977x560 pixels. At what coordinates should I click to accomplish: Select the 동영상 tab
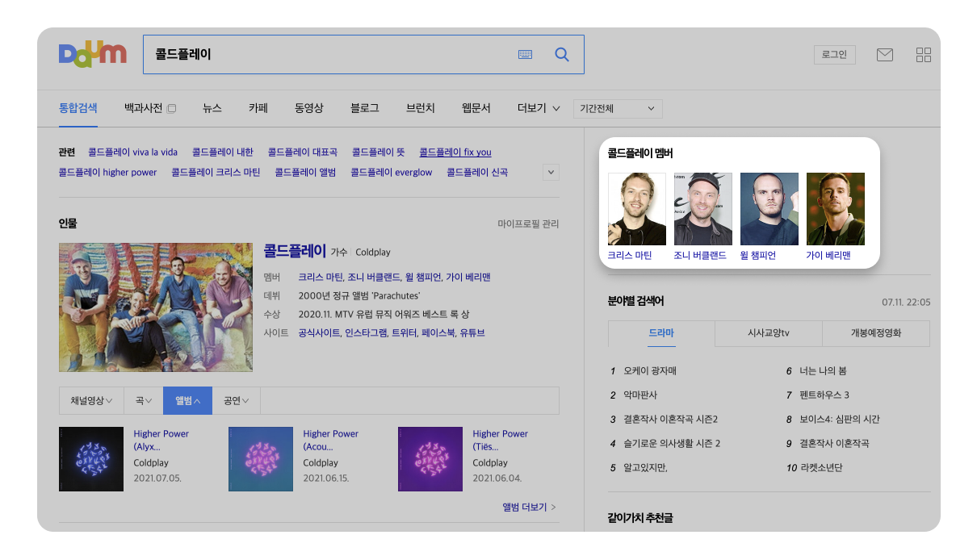click(x=309, y=108)
